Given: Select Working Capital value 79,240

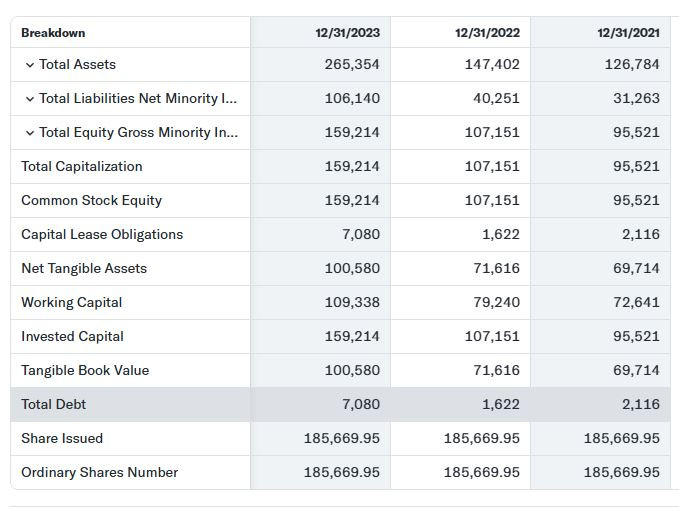Looking at the screenshot, I should tap(496, 302).
